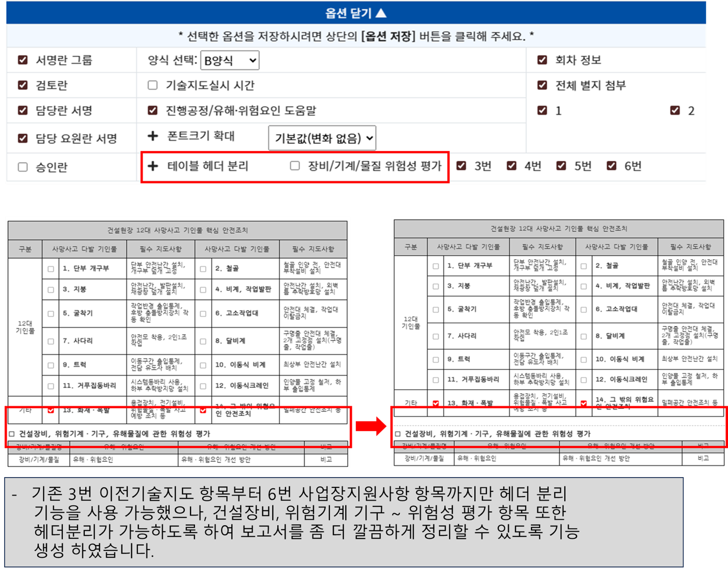This screenshot has height=570, width=728.
Task: Toggle the 5번 checkbox
Action: 561,165
